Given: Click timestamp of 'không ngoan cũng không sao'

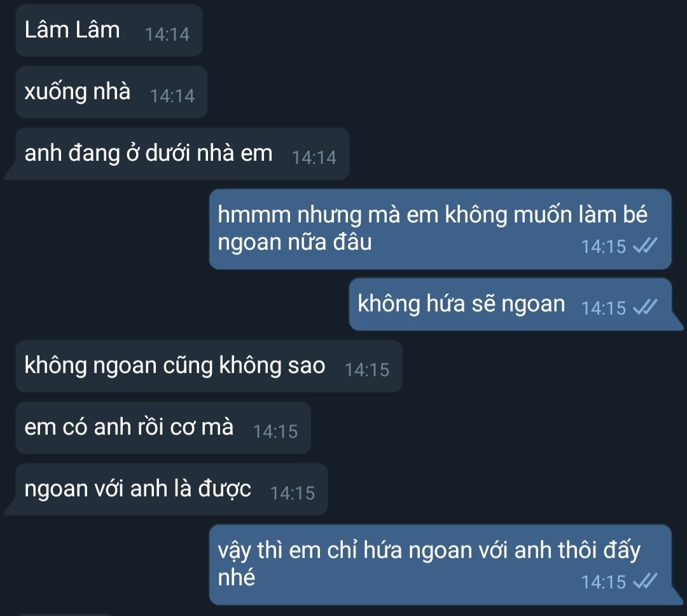Looking at the screenshot, I should pos(367,370).
